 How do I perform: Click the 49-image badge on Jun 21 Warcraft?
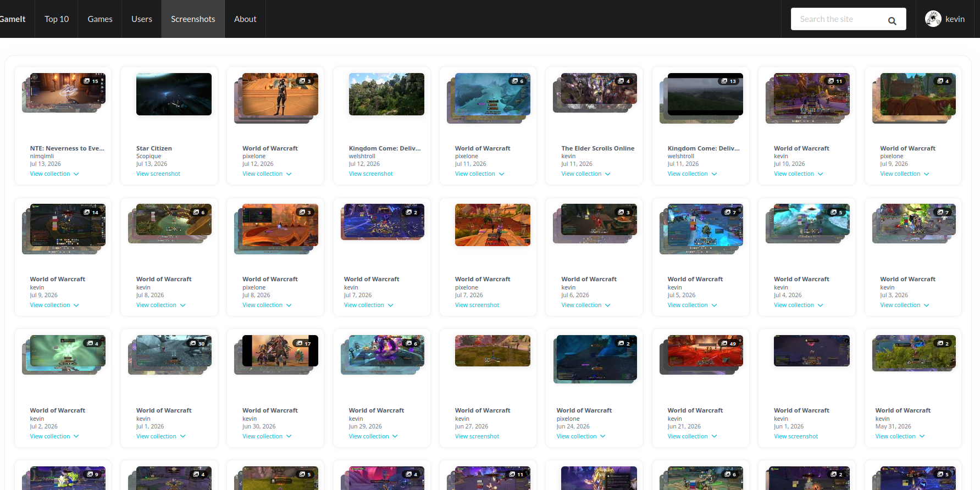pyautogui.click(x=728, y=343)
